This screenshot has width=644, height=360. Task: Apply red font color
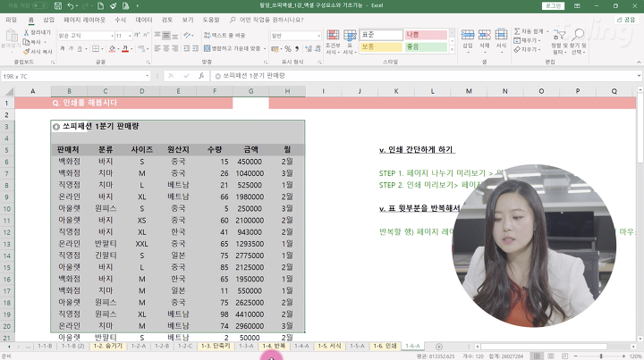pyautogui.click(x=125, y=49)
